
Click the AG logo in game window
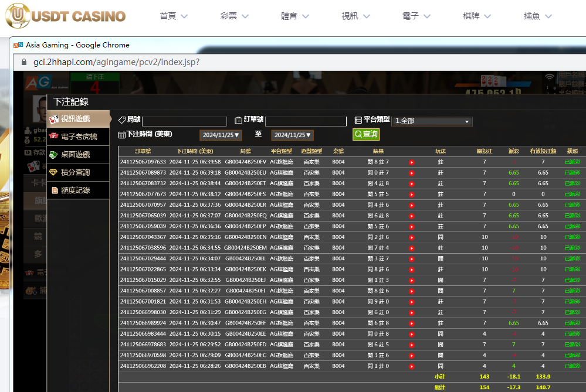click(x=36, y=83)
